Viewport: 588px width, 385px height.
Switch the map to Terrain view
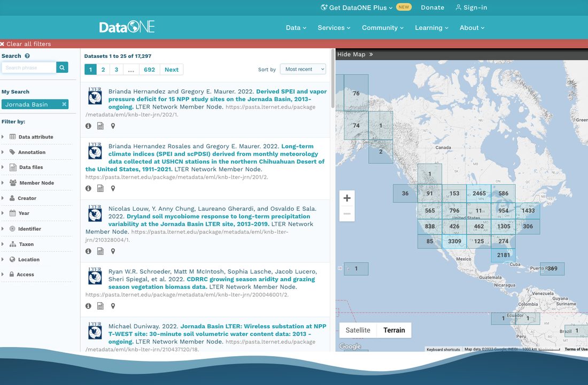[x=394, y=330]
